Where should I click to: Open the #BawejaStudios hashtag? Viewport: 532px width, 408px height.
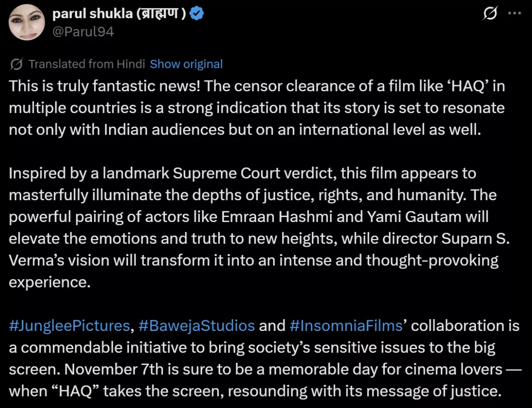coord(196,326)
